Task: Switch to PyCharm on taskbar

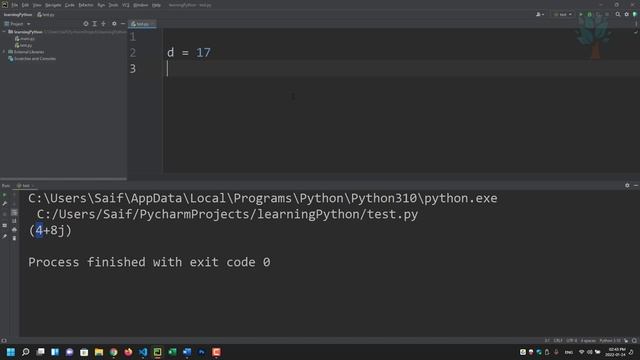Action: point(158,352)
